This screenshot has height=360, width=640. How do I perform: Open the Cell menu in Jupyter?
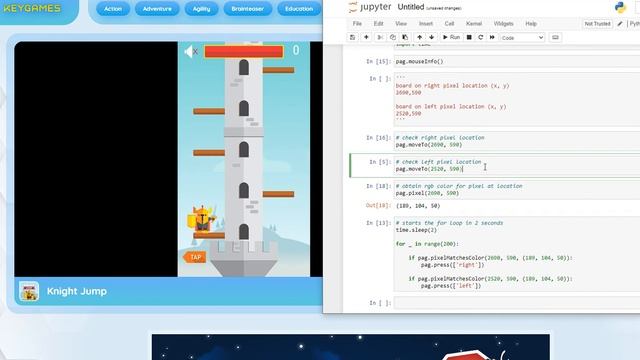[449, 24]
